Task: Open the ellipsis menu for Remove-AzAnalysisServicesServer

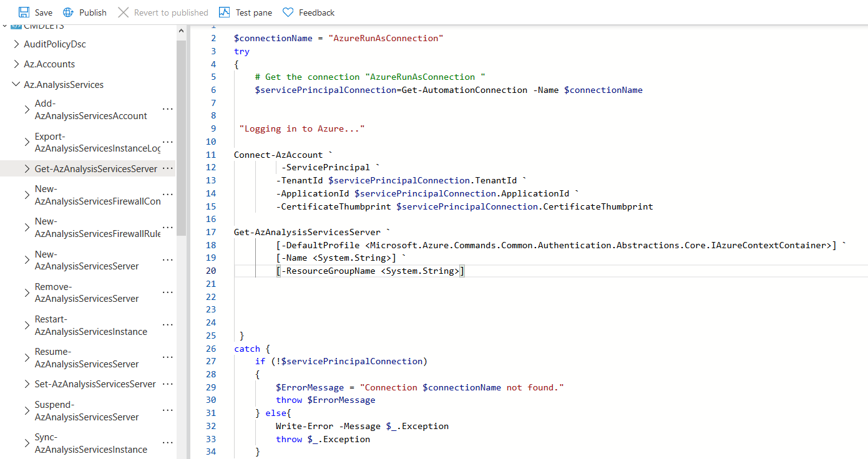Action: point(168,292)
